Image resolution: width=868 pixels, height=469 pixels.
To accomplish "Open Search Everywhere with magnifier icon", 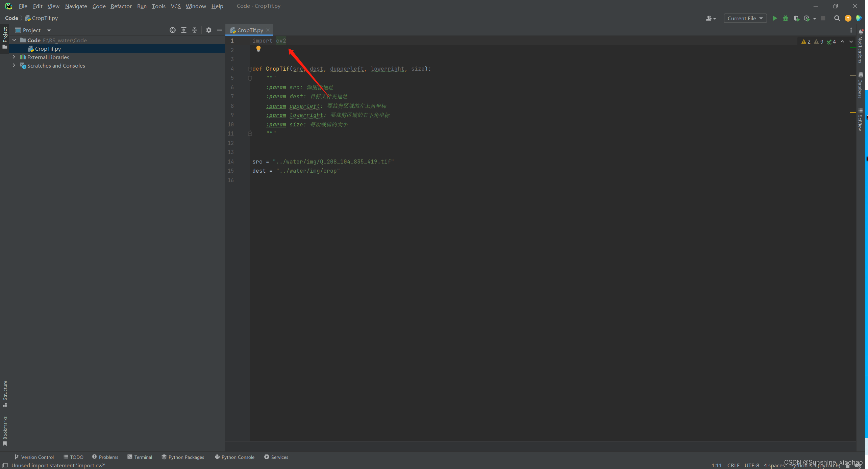I will [x=837, y=18].
